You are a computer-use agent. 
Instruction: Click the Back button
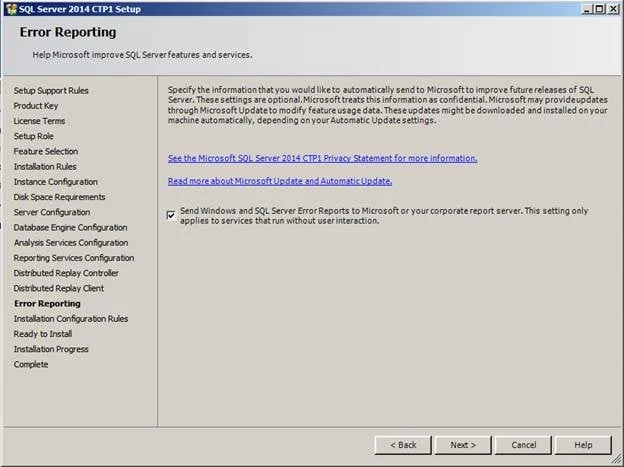pyautogui.click(x=403, y=445)
